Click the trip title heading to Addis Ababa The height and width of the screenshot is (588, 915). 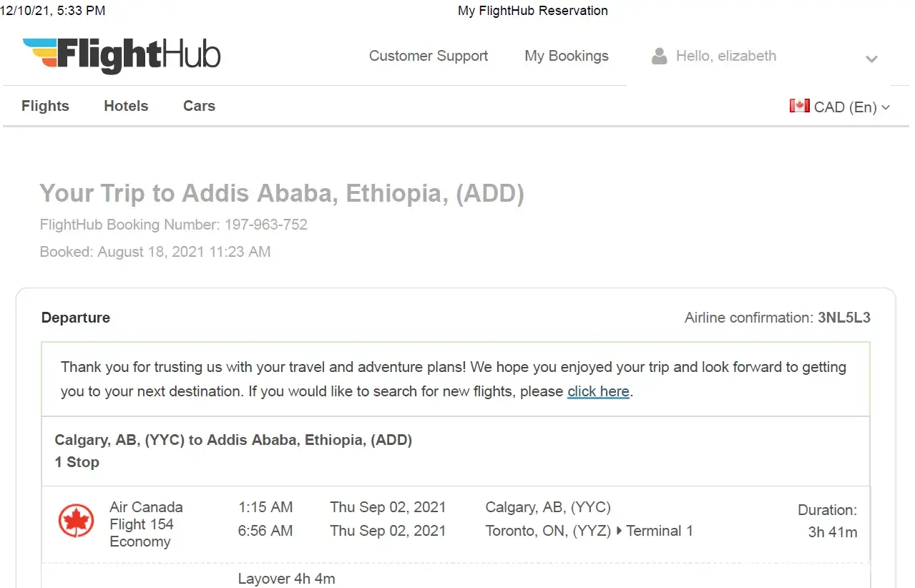[x=281, y=193]
